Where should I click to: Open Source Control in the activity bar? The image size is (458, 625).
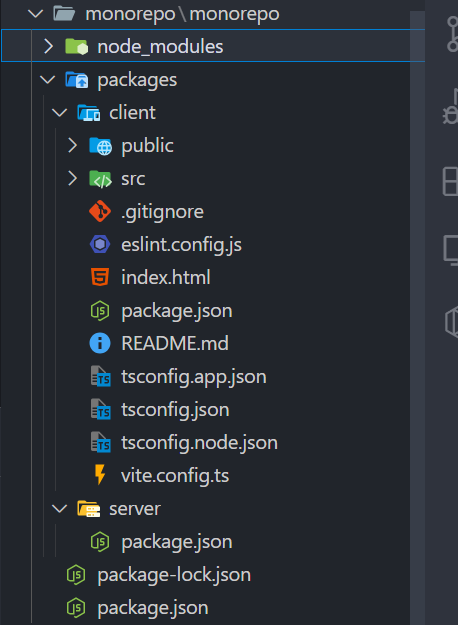point(452,34)
